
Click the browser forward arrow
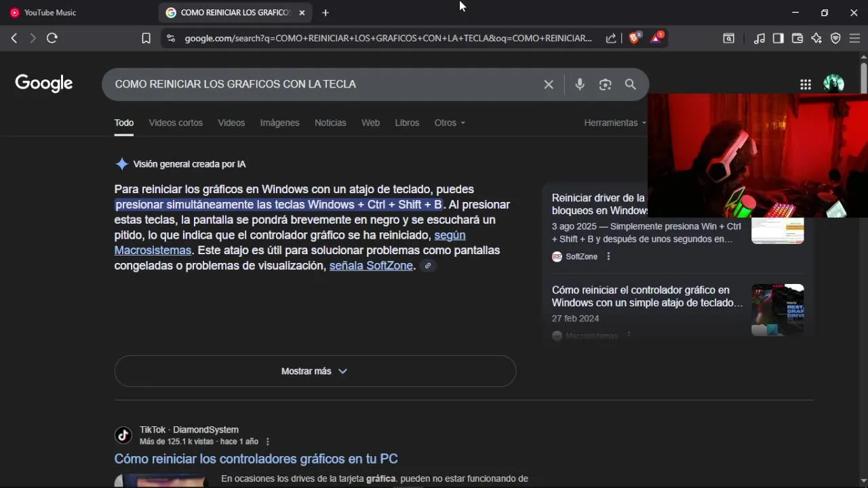33,39
